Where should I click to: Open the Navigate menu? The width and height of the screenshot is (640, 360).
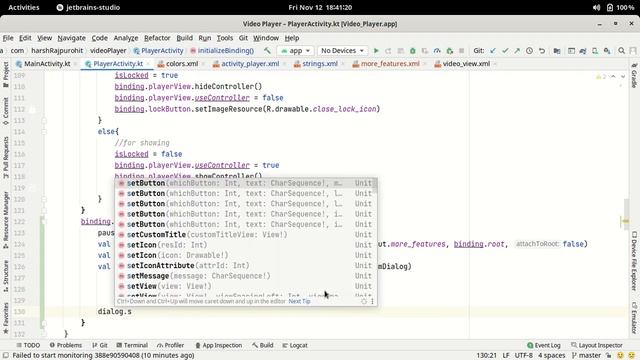pos(71,38)
